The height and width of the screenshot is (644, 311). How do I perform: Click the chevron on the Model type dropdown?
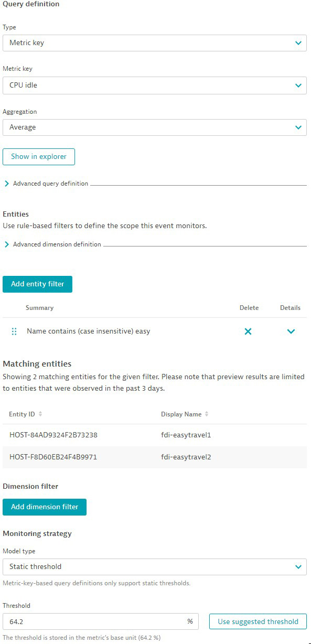[298, 566]
